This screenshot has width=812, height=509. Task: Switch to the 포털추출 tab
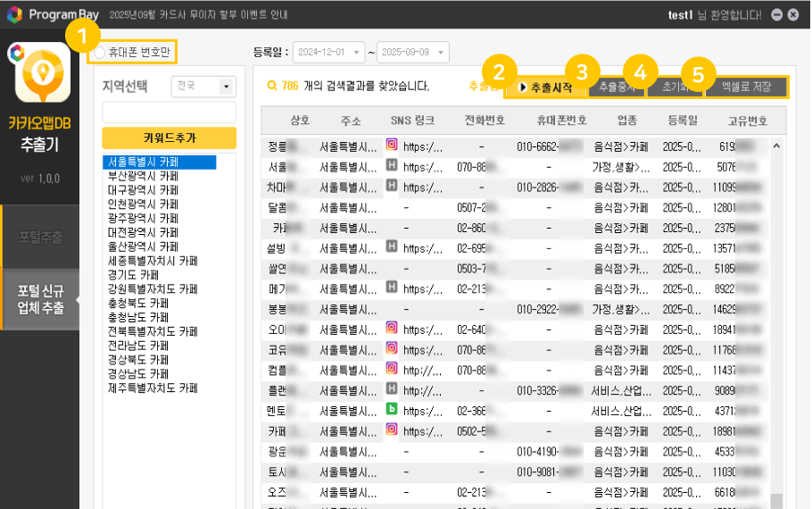[x=40, y=237]
